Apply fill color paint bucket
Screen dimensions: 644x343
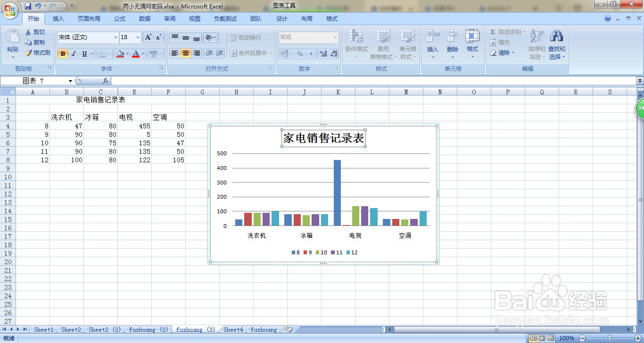point(120,53)
